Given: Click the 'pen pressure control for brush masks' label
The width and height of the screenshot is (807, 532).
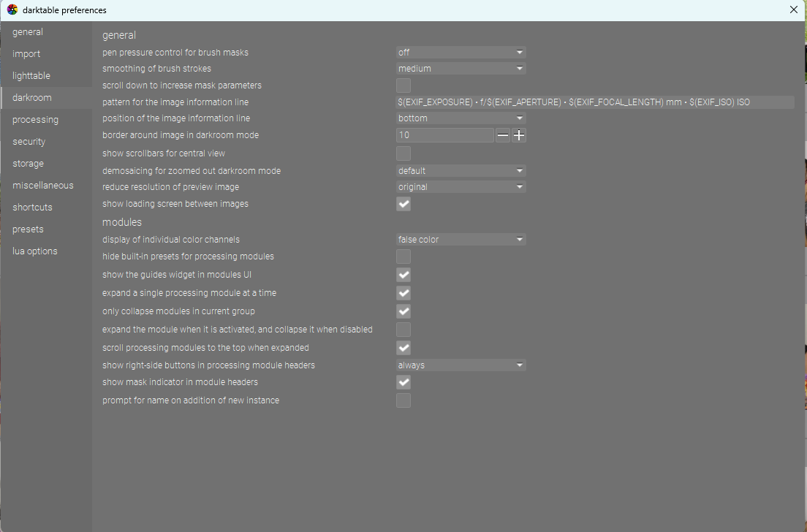Looking at the screenshot, I should pyautogui.click(x=175, y=53).
